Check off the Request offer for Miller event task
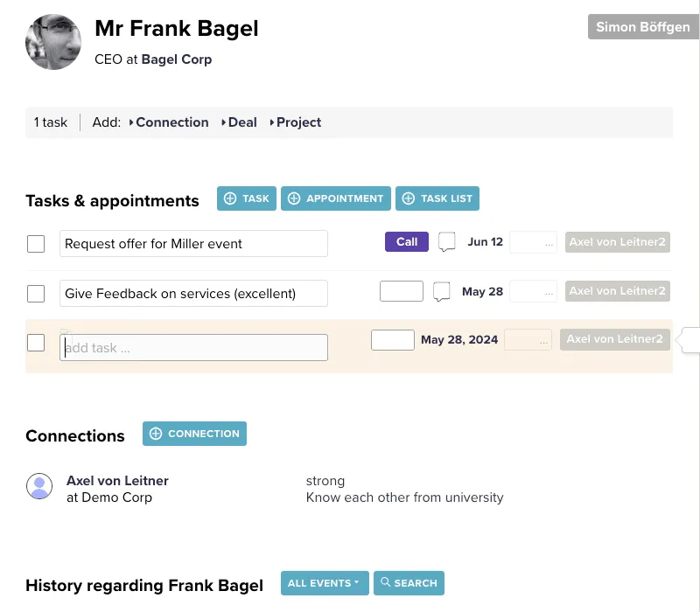This screenshot has width=700, height=612. point(36,244)
